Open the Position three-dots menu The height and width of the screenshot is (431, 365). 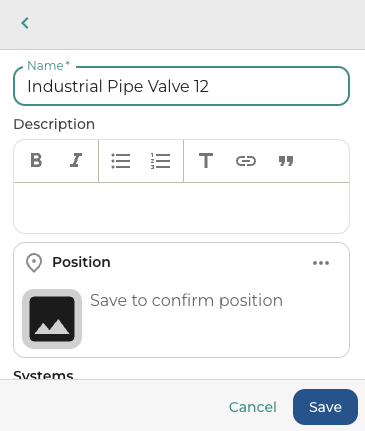click(321, 263)
